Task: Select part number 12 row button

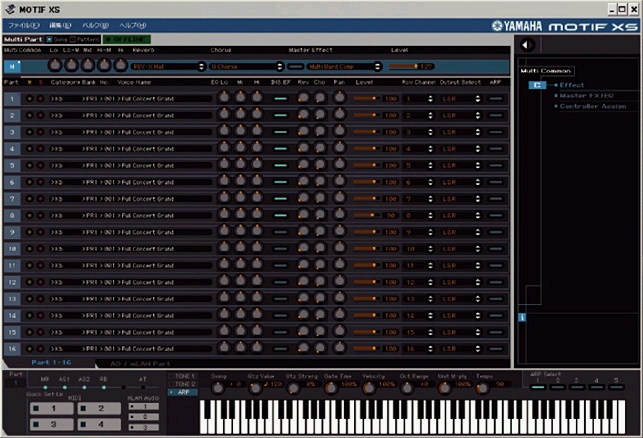Action: pyautogui.click(x=12, y=282)
